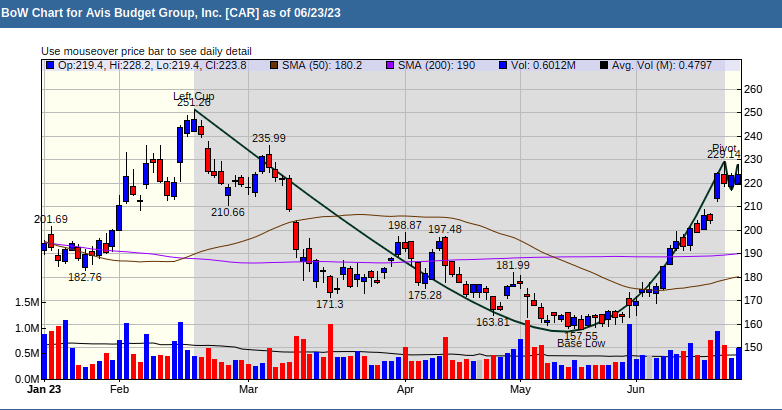The image size is (782, 410).
Task: Click the tallest red volume bar in early May
Action: 527,350
